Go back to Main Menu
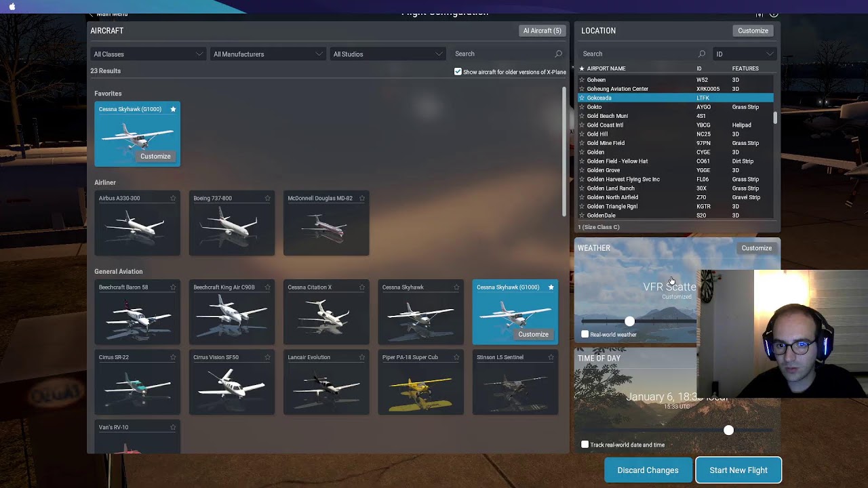This screenshot has height=488, width=868. point(108,14)
